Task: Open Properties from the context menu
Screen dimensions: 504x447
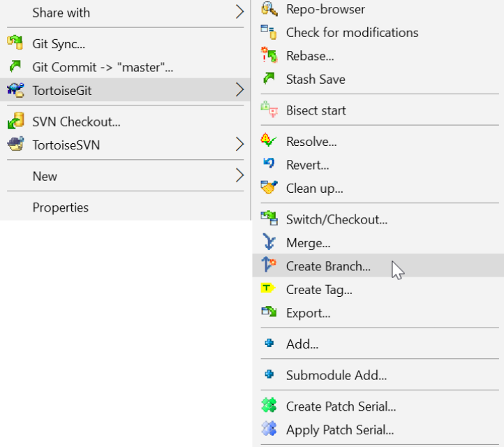Action: tap(60, 207)
